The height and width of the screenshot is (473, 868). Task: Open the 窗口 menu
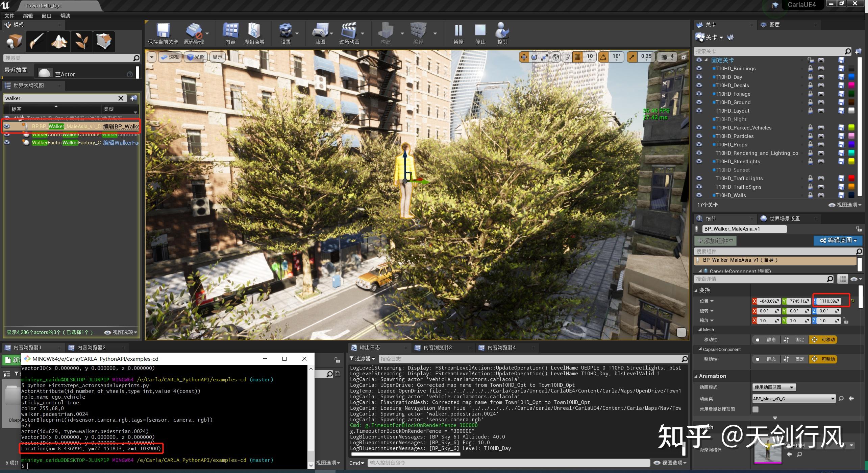coord(46,16)
